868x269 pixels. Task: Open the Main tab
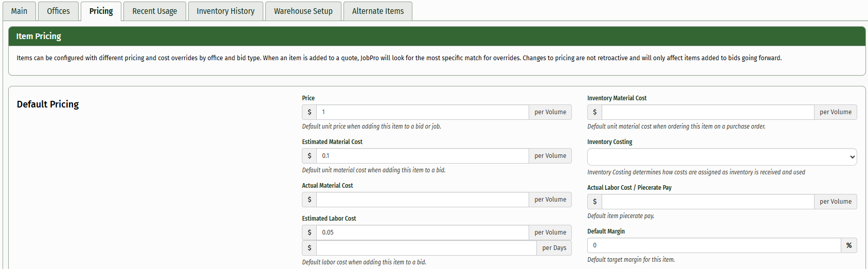[20, 11]
